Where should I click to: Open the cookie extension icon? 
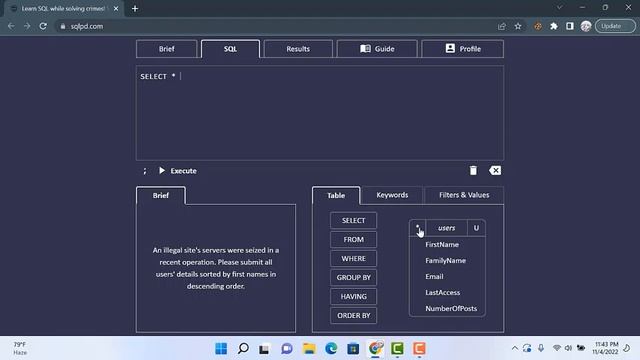pyautogui.click(x=538, y=26)
